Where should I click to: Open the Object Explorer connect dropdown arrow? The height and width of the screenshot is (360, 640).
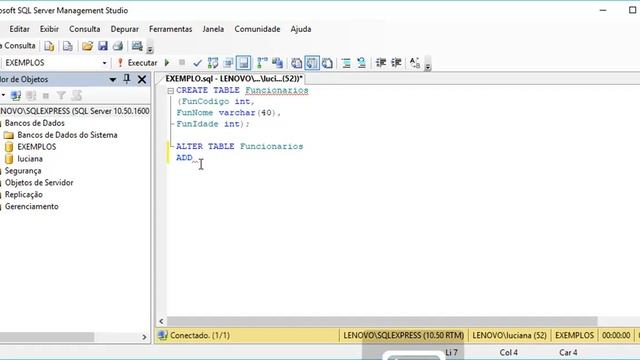point(3,96)
